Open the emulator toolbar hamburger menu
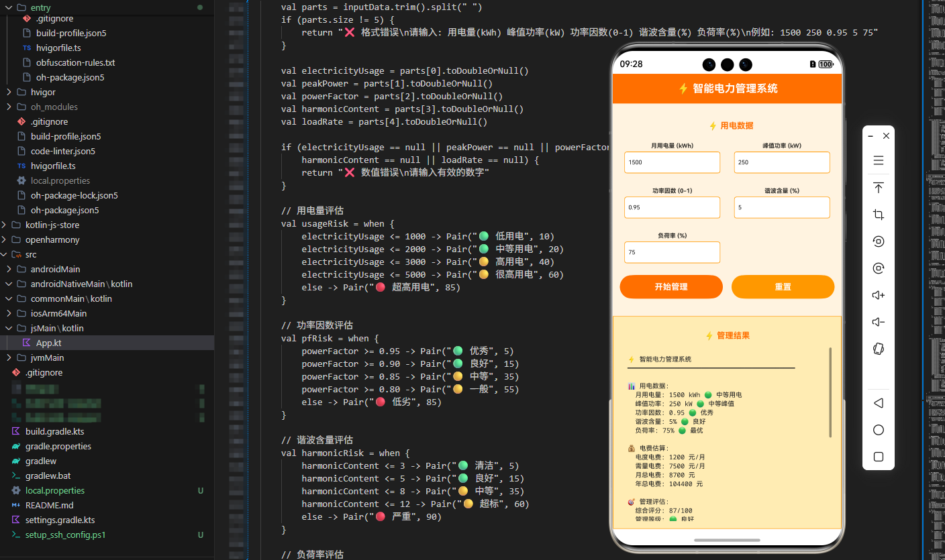Viewport: 945px width, 560px height. (878, 161)
